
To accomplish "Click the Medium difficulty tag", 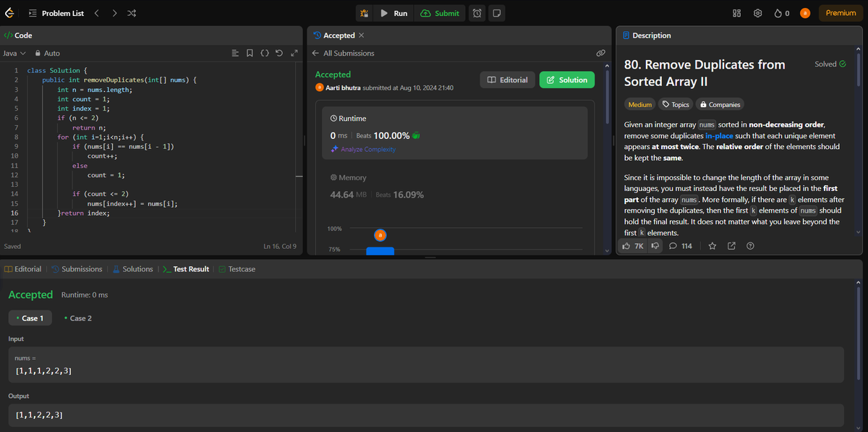I will [x=640, y=104].
